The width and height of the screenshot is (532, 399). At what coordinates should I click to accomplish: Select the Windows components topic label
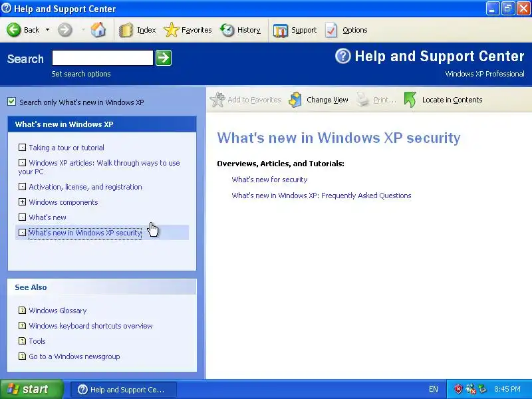(63, 202)
